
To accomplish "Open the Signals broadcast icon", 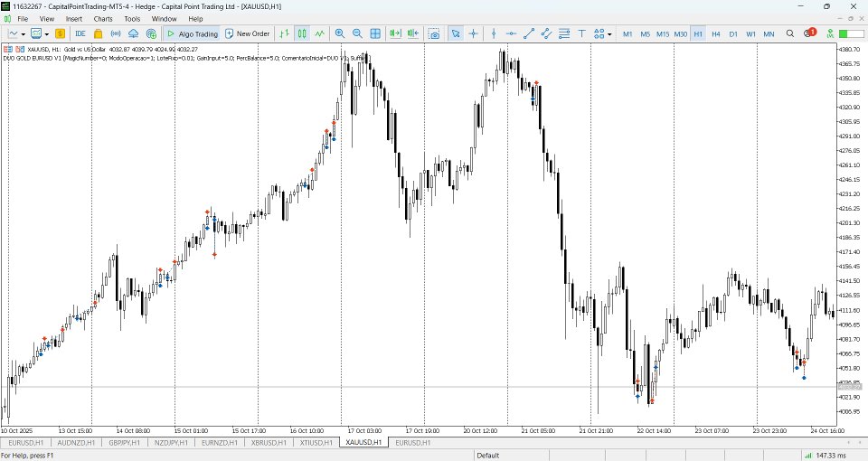I will tap(116, 33).
